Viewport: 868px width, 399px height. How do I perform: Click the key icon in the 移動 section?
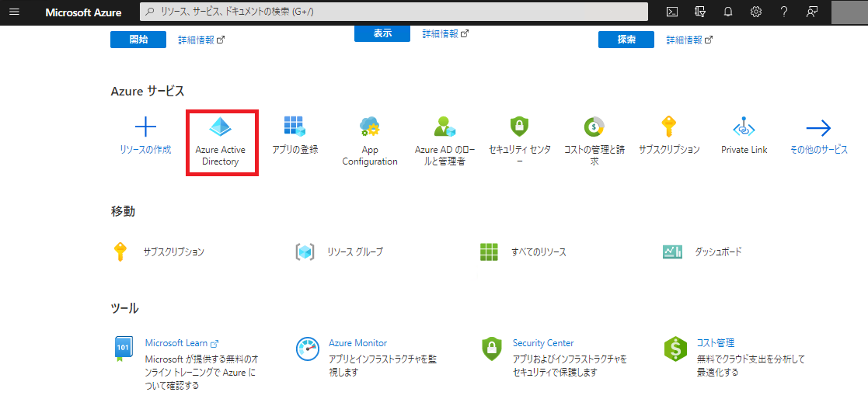coord(120,252)
